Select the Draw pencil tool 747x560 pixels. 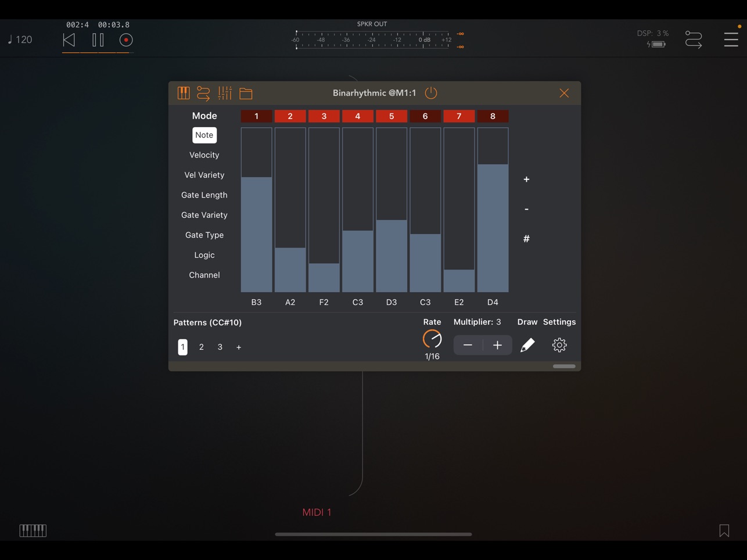(x=527, y=345)
